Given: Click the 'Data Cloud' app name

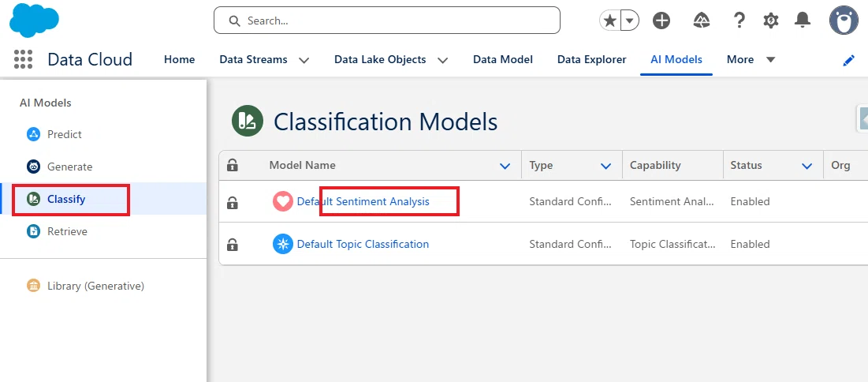Looking at the screenshot, I should click(90, 59).
